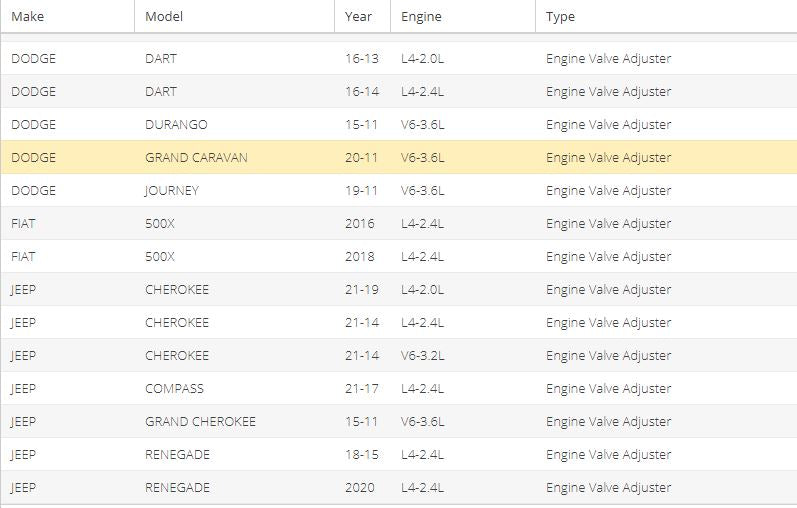Click the Jeep Cherokee 21-14 L4-2.4L row
Viewport: 797px width, 508px height.
pyautogui.click(x=398, y=323)
